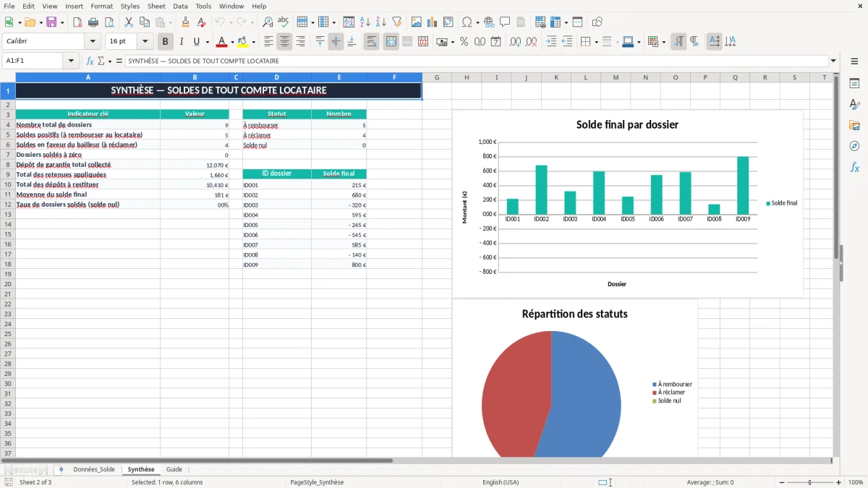Toggle Underline formatting
Image resolution: width=868 pixels, height=488 pixels.
tap(197, 42)
